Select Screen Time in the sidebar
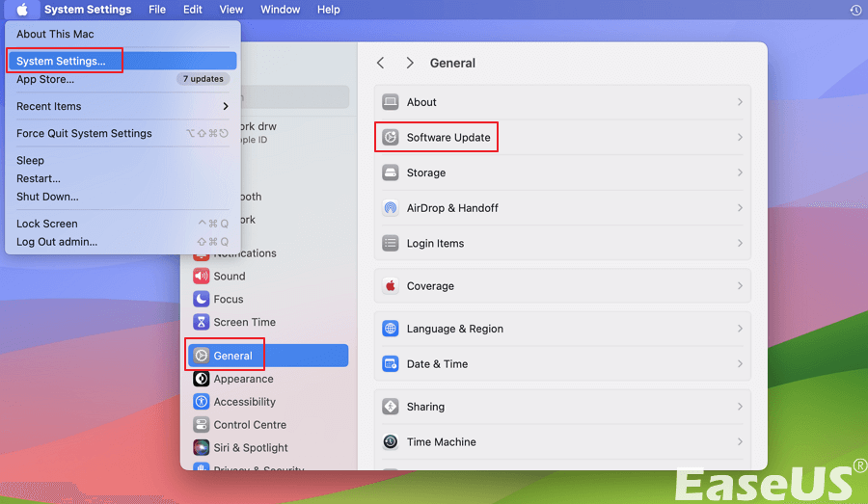Image resolution: width=868 pixels, height=504 pixels. pyautogui.click(x=244, y=323)
